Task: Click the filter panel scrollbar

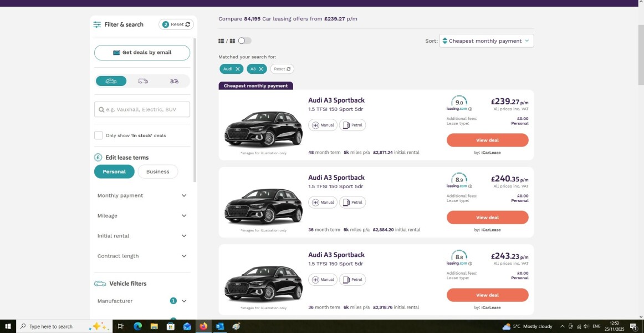Action: coord(195,110)
